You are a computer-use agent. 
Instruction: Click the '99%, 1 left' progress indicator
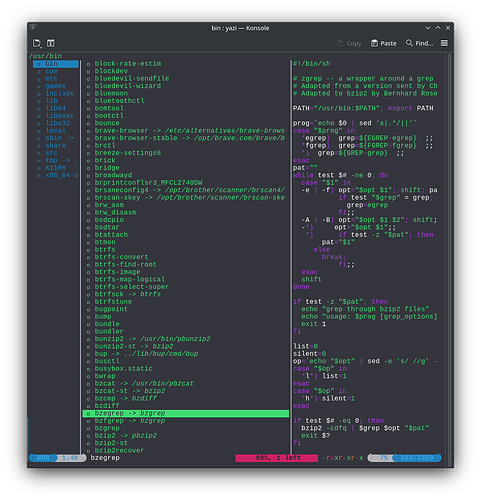tap(277, 458)
